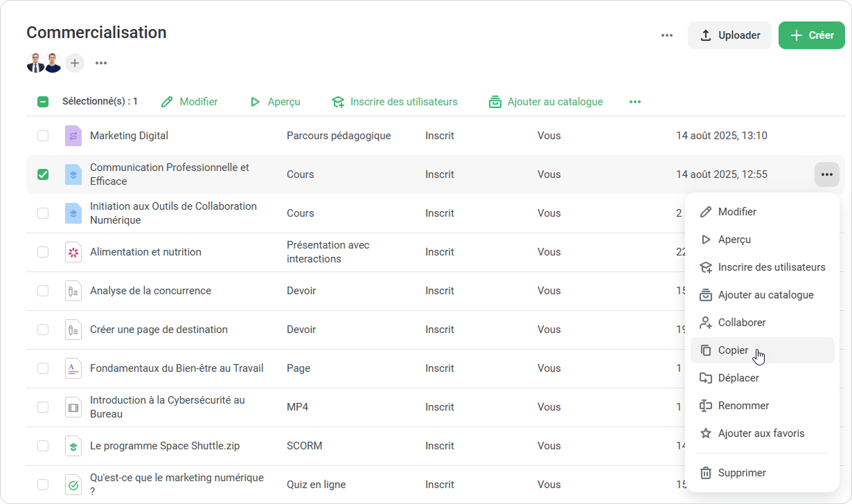Image resolution: width=852 pixels, height=504 pixels.
Task: Click the first user avatar thumbnail
Action: 35,63
